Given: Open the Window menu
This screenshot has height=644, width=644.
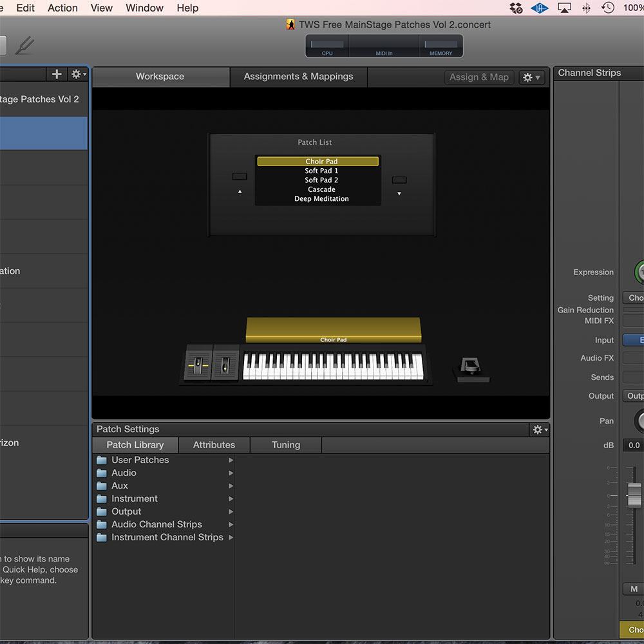Looking at the screenshot, I should pos(144,8).
